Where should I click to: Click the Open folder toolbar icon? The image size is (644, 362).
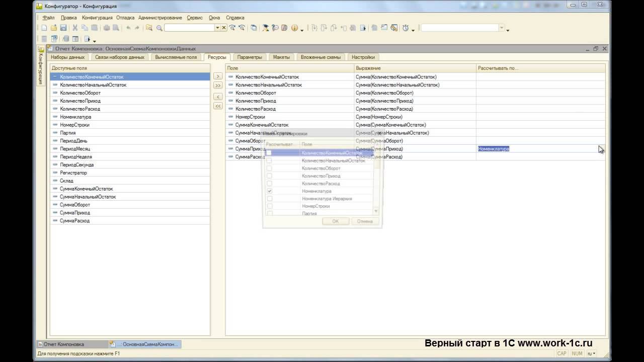54,28
